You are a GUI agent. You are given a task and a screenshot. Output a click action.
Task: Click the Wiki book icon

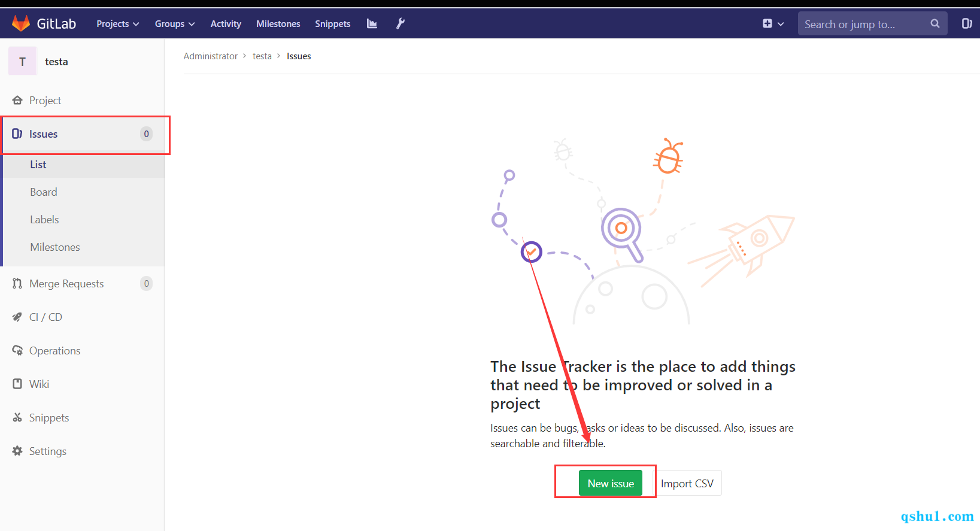(x=17, y=384)
